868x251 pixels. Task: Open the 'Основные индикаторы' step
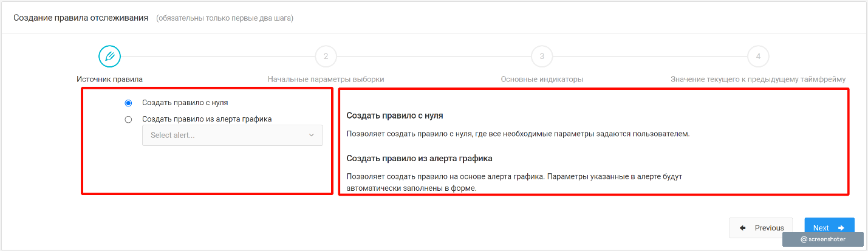pos(542,80)
